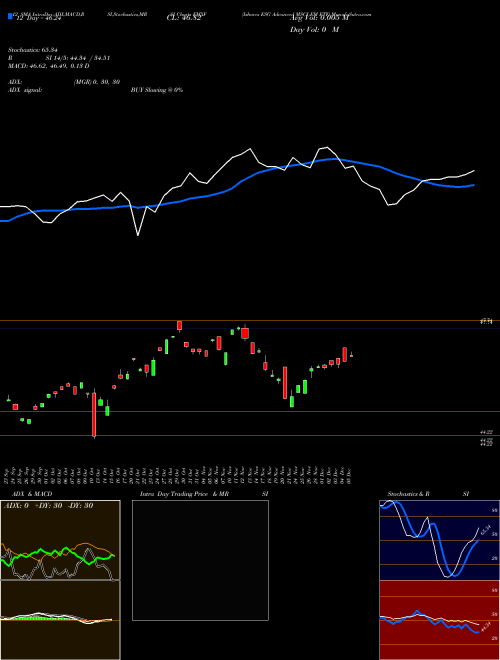Click the "Intra Day Trading Price & MR" title

pyautogui.click(x=184, y=494)
